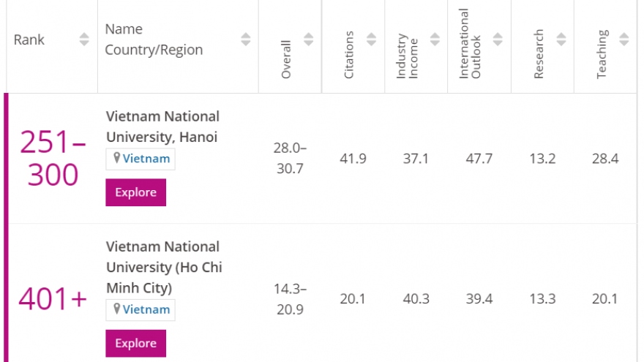Sort by Industry Income using its arrows
Image resolution: width=644 pixels, height=362 pixels.
[x=435, y=39]
